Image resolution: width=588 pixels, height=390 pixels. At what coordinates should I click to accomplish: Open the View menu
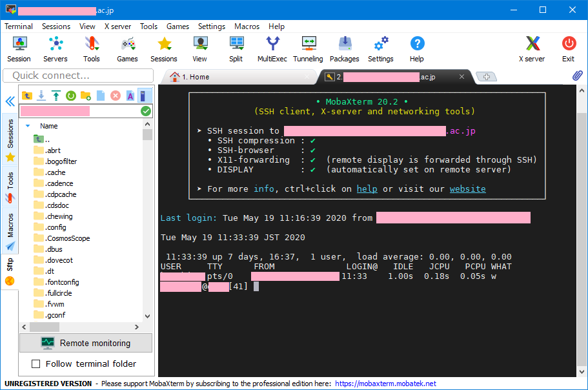[87, 26]
